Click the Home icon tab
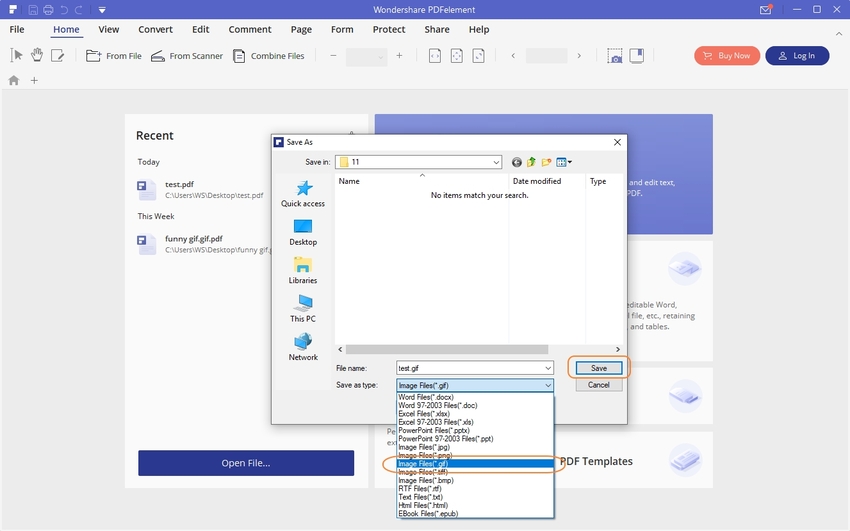This screenshot has height=531, width=850. pyautogui.click(x=14, y=80)
